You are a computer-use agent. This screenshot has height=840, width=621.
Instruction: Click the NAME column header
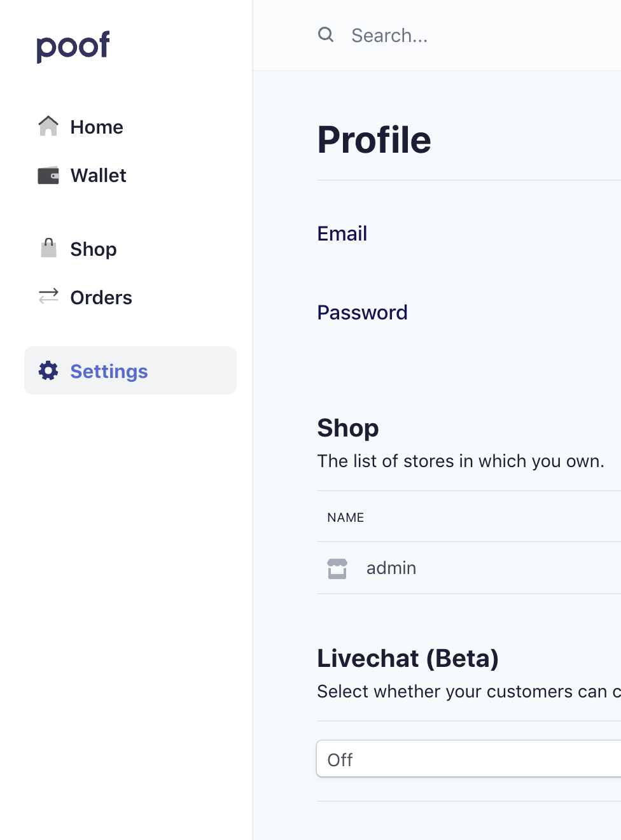(345, 517)
